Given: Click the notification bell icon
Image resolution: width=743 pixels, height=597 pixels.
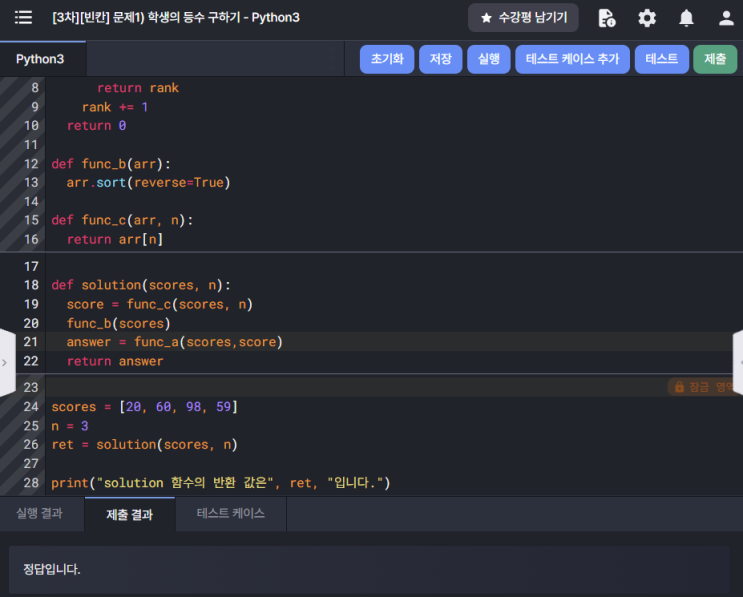Looking at the screenshot, I should pos(686,18).
